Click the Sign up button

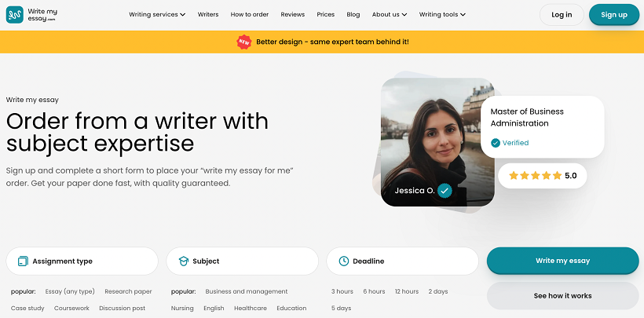tap(614, 15)
